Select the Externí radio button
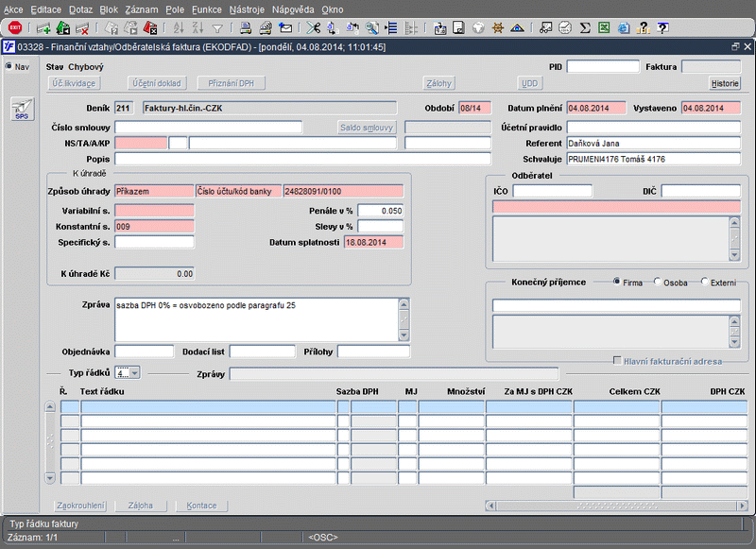 tap(704, 282)
